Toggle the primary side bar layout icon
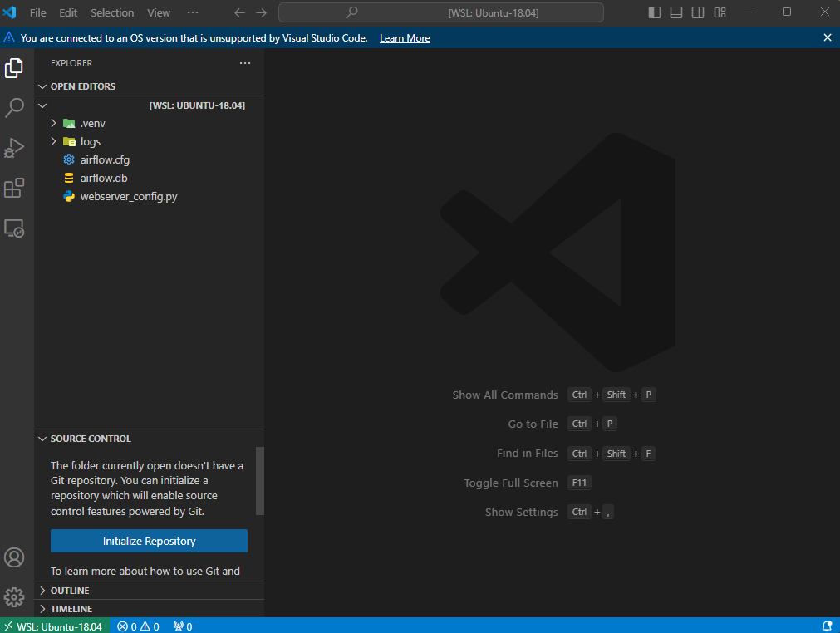The height and width of the screenshot is (633, 840). point(655,12)
